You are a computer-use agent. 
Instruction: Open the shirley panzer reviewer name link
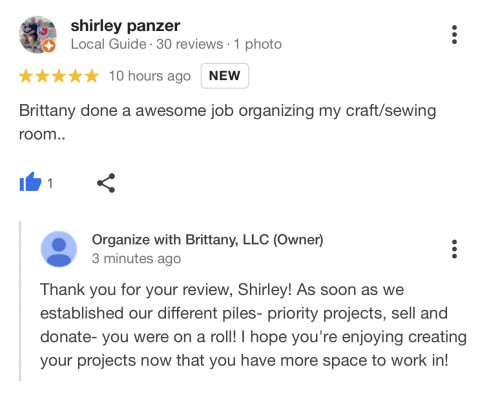tap(125, 26)
